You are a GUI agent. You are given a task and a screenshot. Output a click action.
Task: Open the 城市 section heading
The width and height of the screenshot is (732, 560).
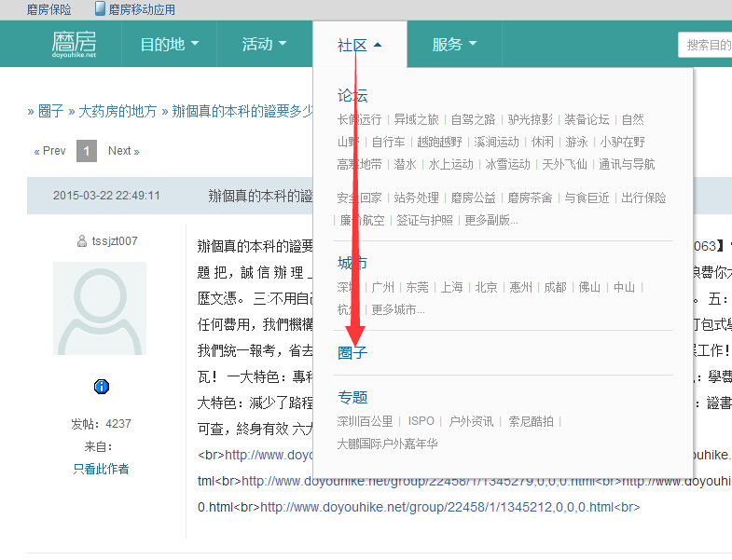pyautogui.click(x=352, y=263)
